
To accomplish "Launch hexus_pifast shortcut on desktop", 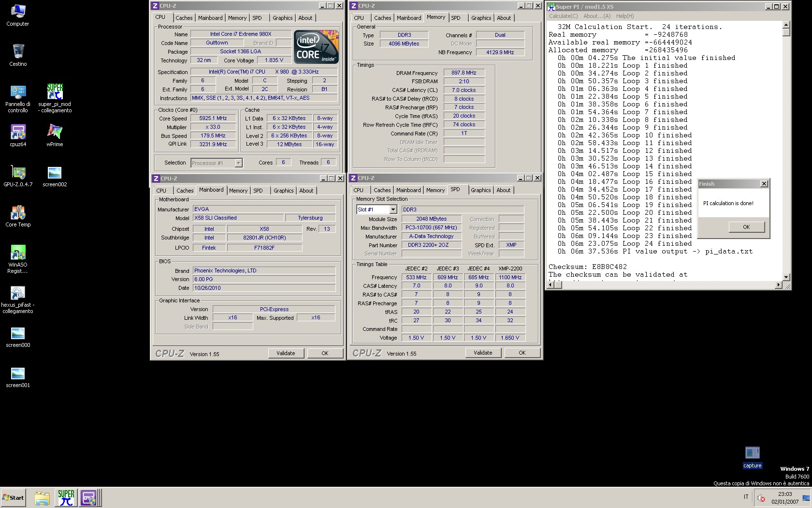I will (x=18, y=299).
